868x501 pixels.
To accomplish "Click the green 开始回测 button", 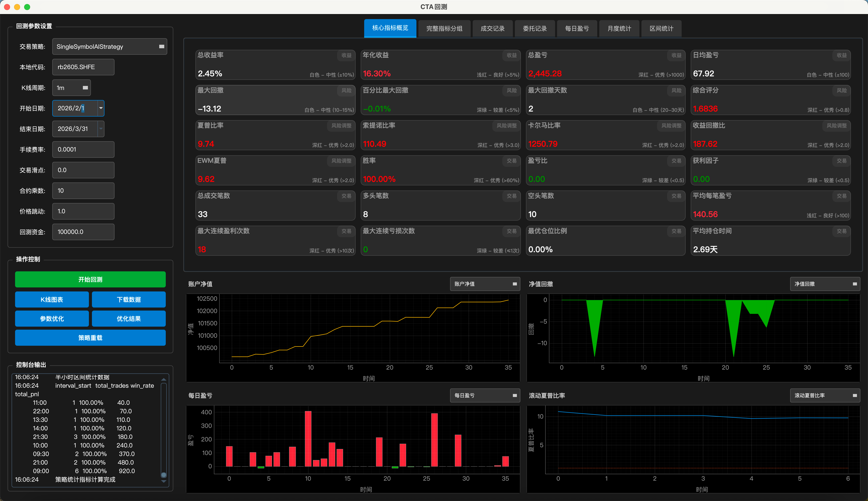I will [90, 279].
